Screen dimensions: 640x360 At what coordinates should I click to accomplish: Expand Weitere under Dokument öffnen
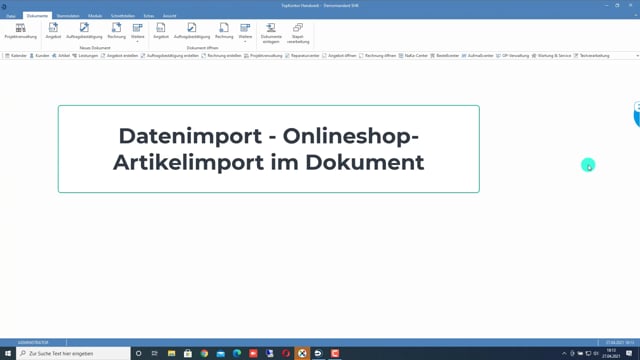tap(245, 33)
